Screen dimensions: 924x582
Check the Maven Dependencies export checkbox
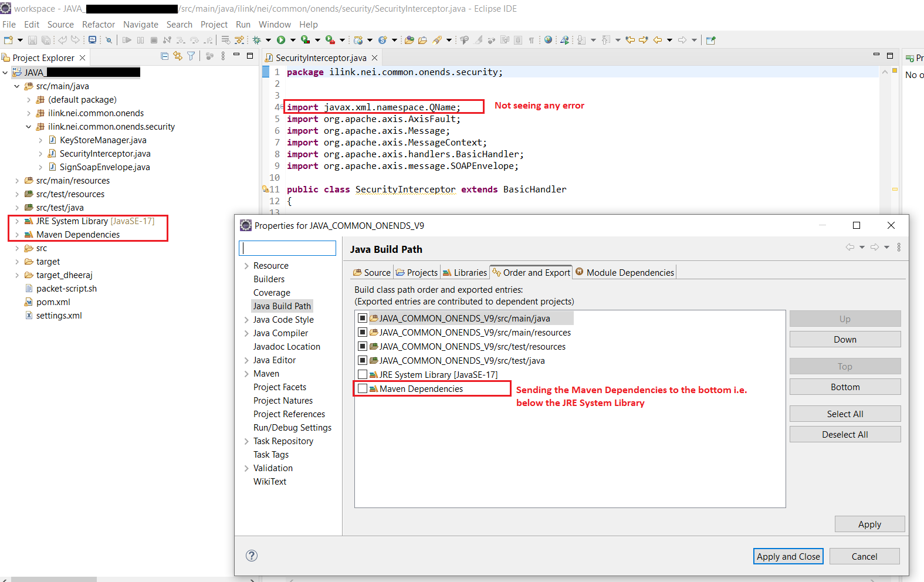pos(363,388)
